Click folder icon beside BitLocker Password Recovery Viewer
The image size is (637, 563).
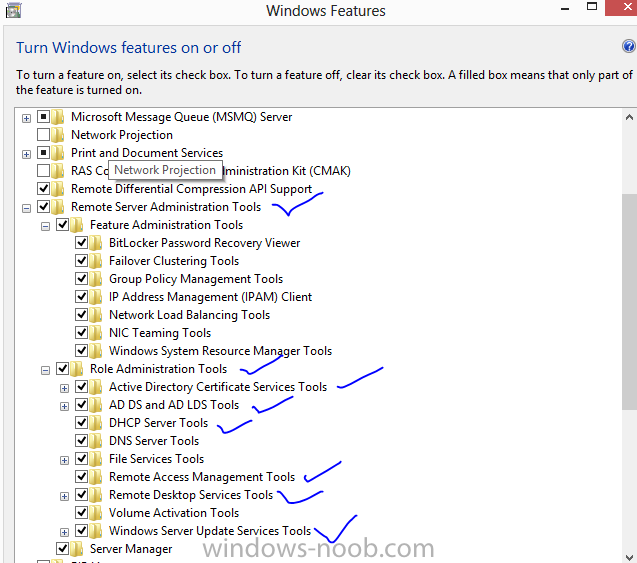[x=95, y=243]
